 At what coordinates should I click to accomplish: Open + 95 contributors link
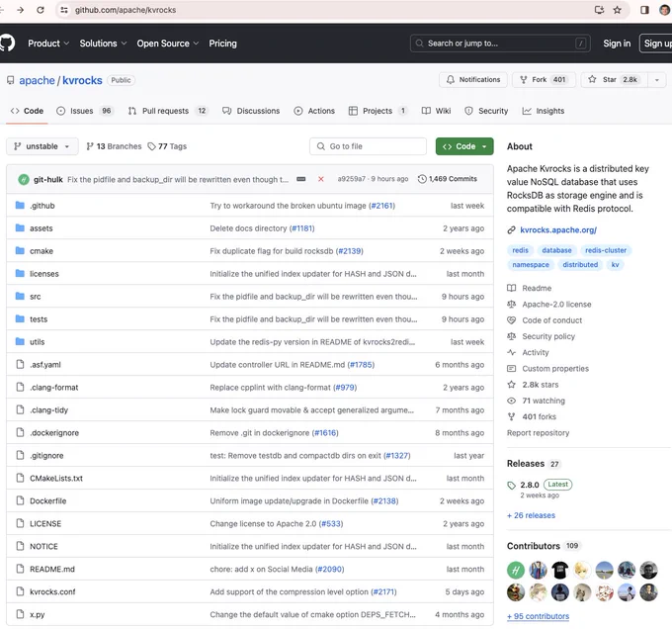click(x=538, y=616)
